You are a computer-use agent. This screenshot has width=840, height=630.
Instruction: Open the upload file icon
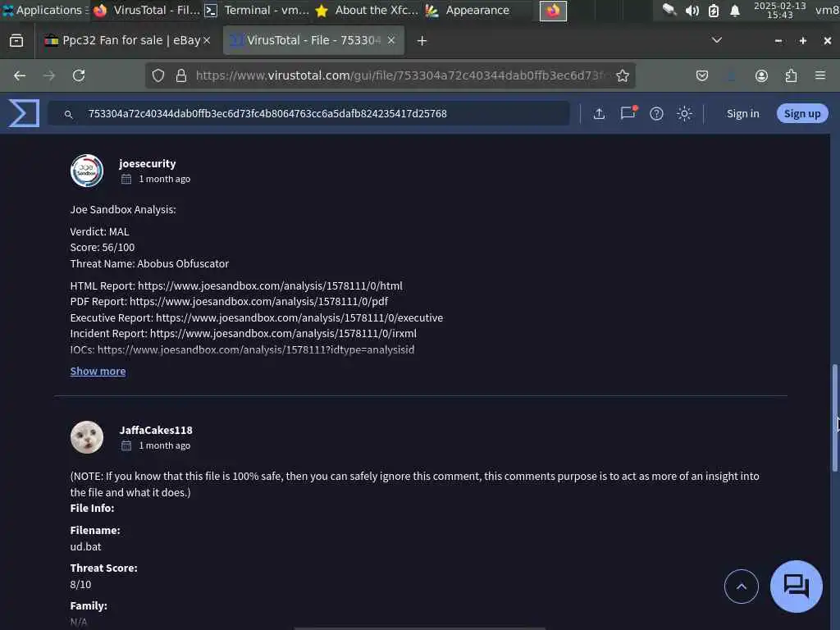[x=599, y=113]
